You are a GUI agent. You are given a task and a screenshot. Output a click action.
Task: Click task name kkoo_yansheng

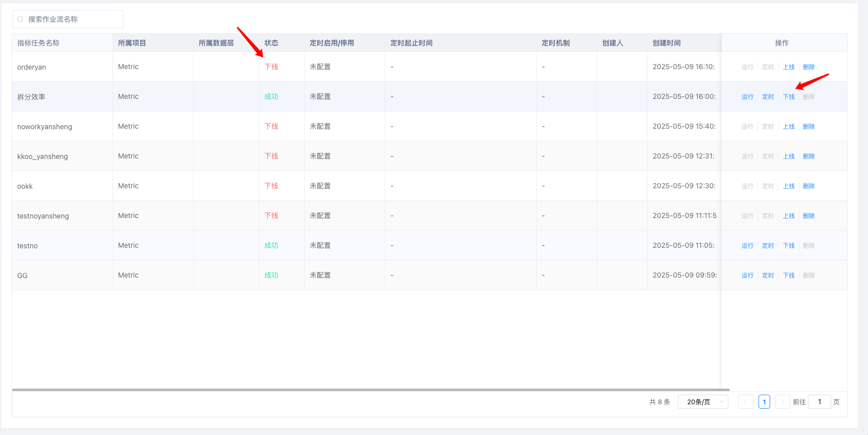[x=42, y=156]
